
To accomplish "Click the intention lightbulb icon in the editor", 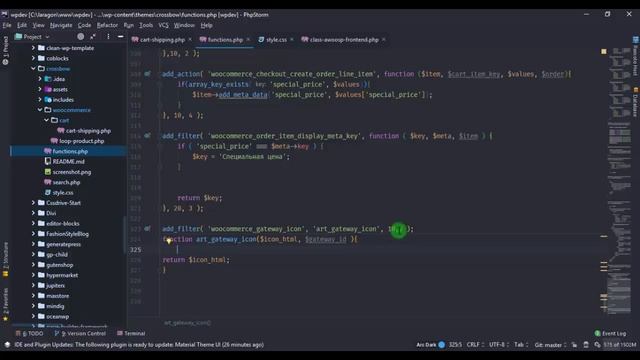I will coord(169,241).
